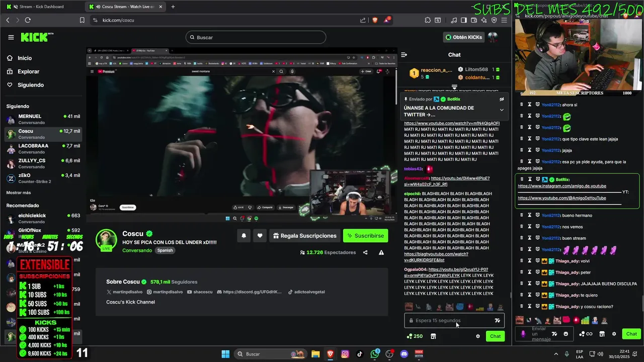Report the stream via warning icon

(381, 252)
